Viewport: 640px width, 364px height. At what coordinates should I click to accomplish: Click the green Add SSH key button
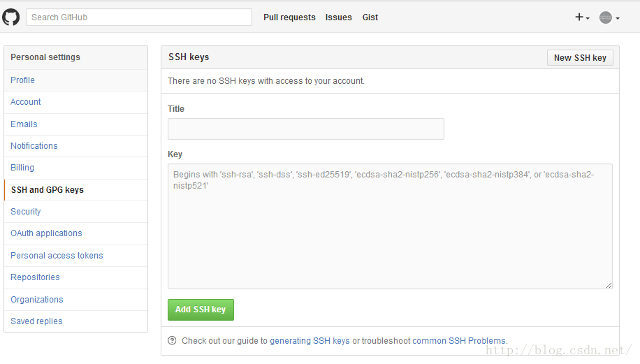201,310
